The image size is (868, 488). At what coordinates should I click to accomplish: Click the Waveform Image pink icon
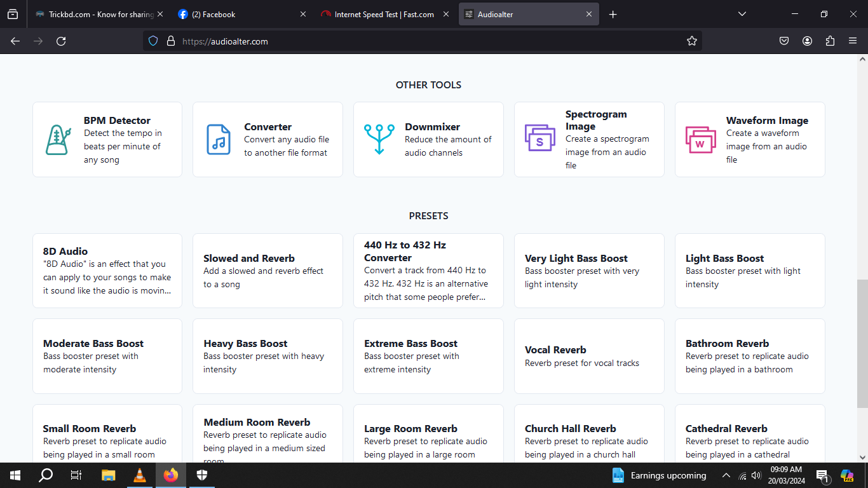(700, 140)
